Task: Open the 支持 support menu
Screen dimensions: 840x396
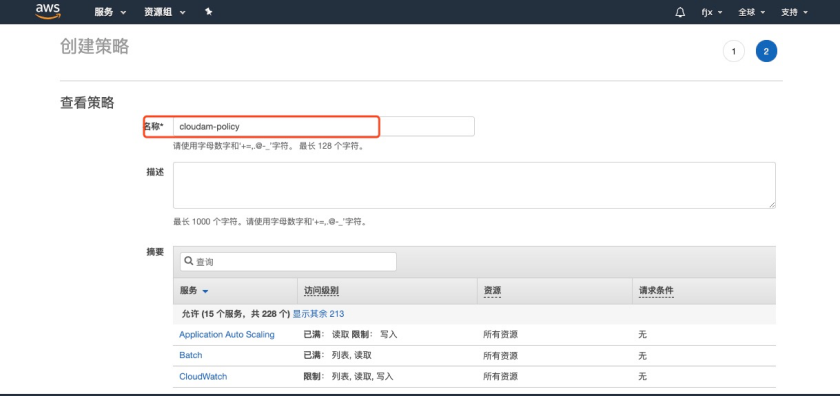Action: [x=794, y=12]
